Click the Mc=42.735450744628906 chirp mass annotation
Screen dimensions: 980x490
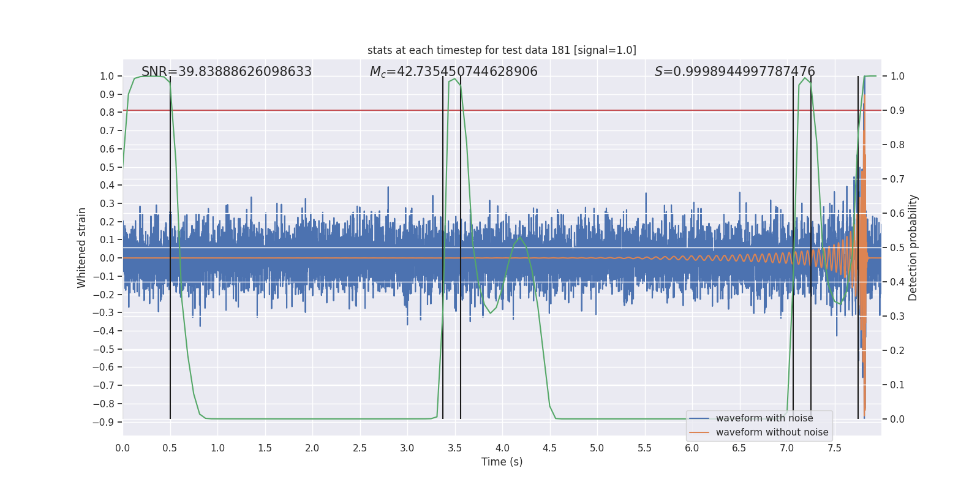(x=454, y=72)
